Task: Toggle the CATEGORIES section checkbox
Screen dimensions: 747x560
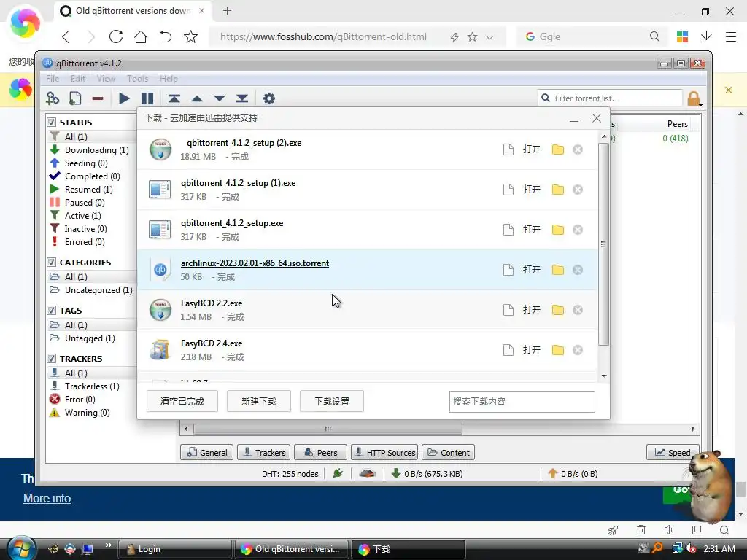Action: coord(52,262)
